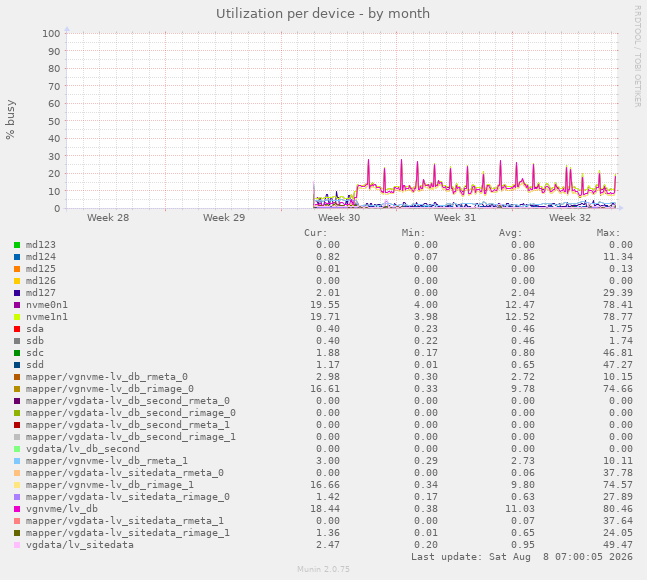
Task: Click the sda red legend swatch
Action: [x=17, y=329]
